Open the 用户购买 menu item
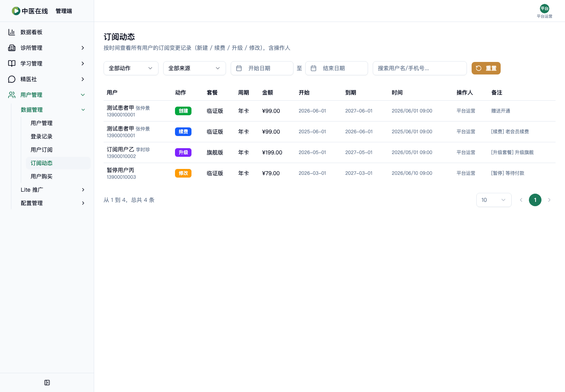Viewport: 565px width, 392px height. pos(58,176)
